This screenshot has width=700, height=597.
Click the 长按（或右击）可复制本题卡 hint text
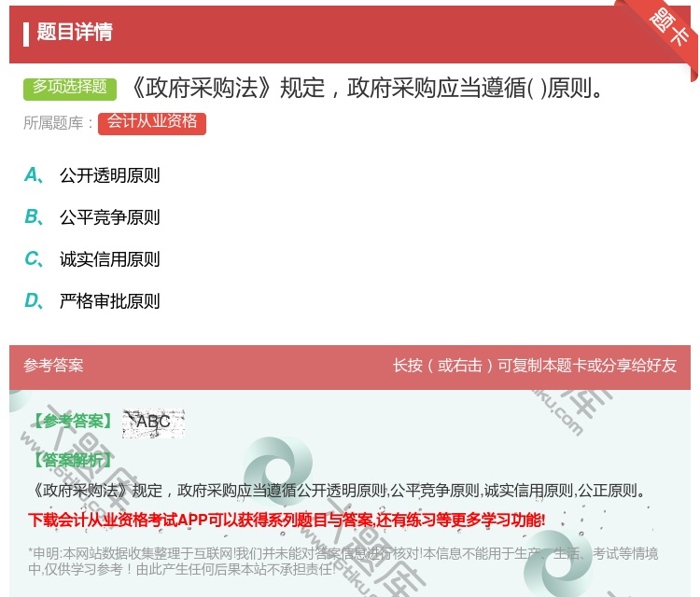[535, 366]
